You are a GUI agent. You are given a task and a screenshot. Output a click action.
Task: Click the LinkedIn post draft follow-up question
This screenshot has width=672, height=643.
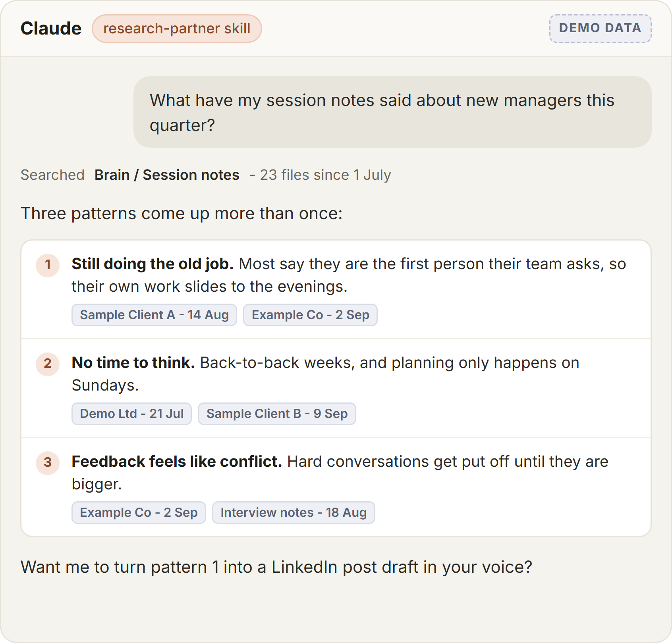pos(276,567)
